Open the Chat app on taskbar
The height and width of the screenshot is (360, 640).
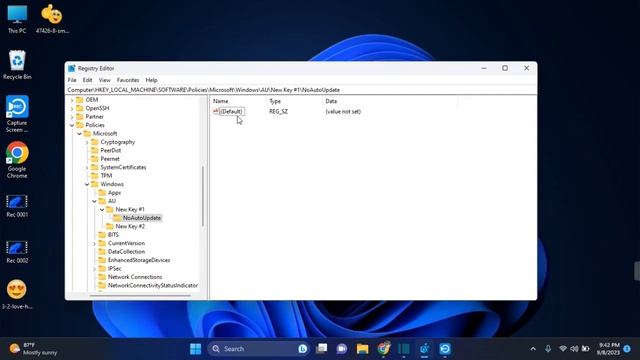coord(342,349)
